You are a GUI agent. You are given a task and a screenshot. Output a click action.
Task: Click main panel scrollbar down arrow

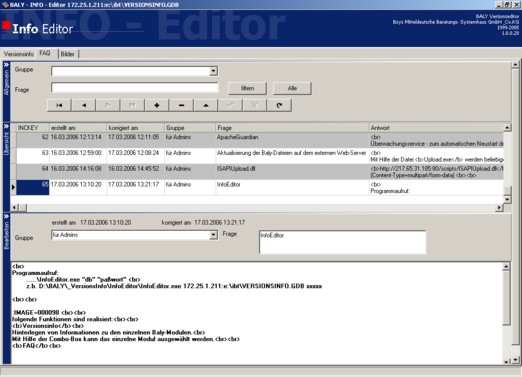point(515,360)
